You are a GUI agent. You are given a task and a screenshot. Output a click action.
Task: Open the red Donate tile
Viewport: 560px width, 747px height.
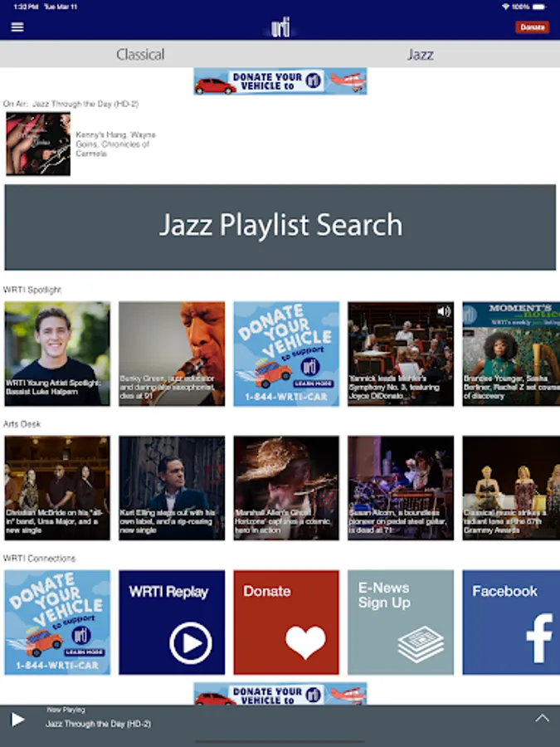point(286,622)
